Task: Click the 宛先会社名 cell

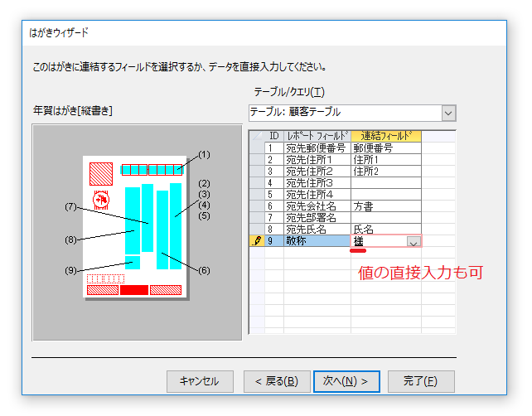Action: click(x=317, y=206)
